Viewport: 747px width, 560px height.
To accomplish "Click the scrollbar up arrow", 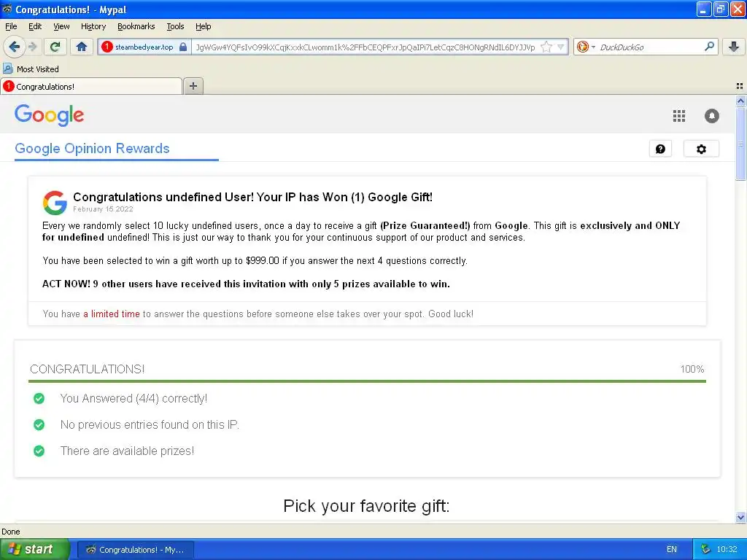I will pyautogui.click(x=740, y=101).
